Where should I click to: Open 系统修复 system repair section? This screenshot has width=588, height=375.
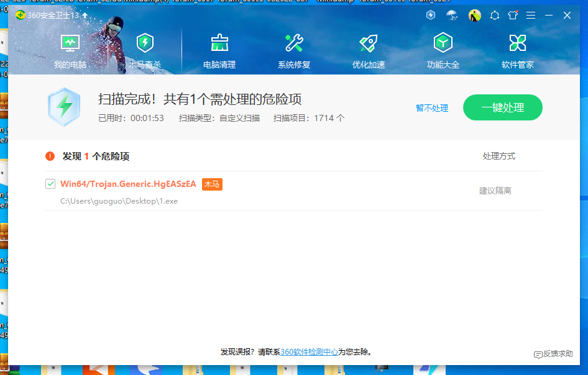pyautogui.click(x=294, y=52)
